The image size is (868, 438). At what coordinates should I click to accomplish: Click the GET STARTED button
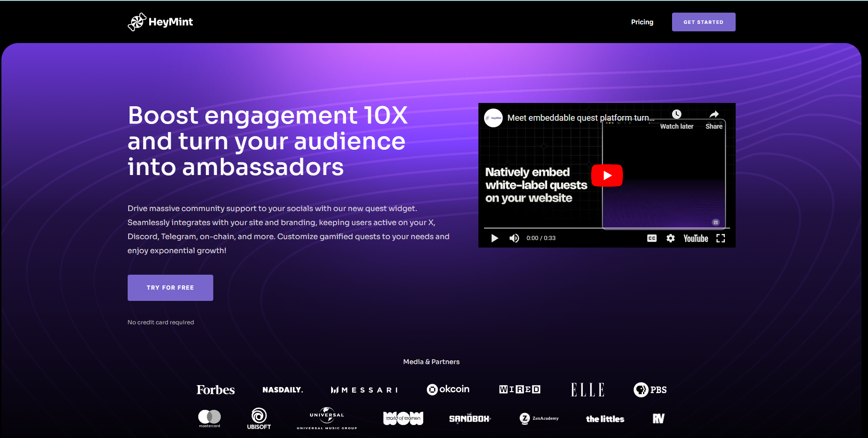[703, 22]
